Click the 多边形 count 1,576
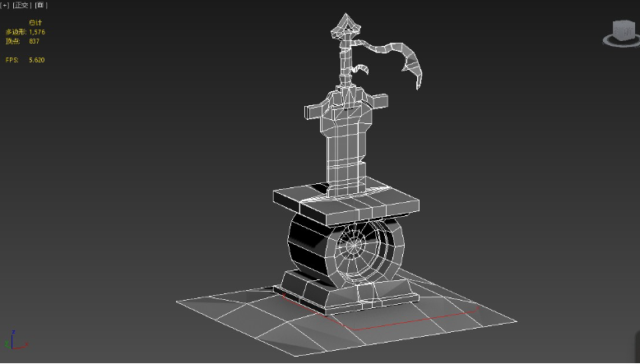This screenshot has height=364, width=640. (37, 32)
